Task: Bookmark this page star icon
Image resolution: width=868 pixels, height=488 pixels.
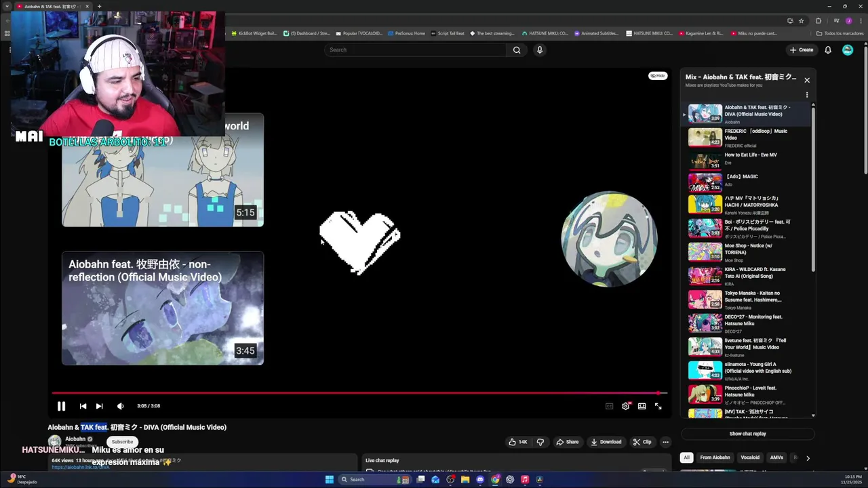Action: pos(801,21)
